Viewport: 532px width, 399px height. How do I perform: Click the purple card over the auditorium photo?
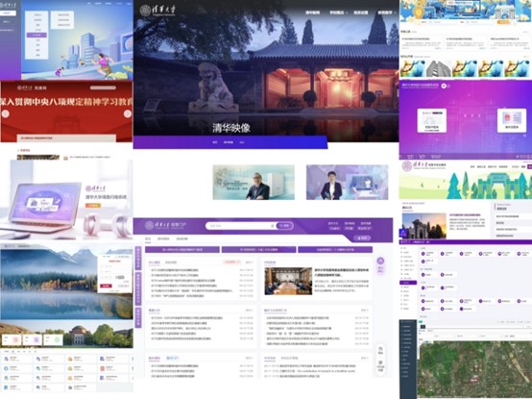[x=33, y=339]
